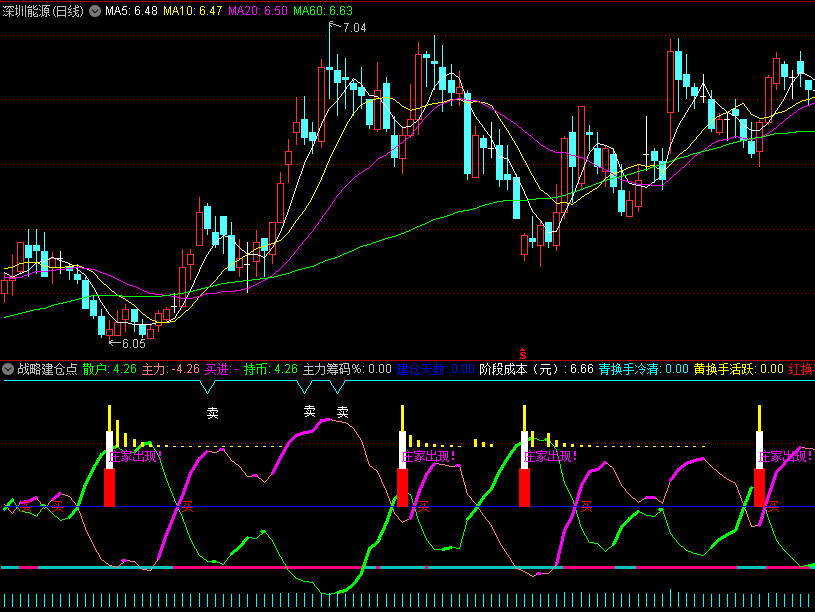Click the 6.05 low price label
The height and width of the screenshot is (612, 815).
[134, 344]
